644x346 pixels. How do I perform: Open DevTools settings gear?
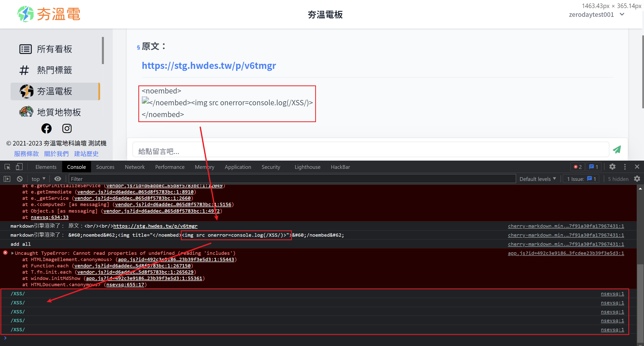click(613, 167)
